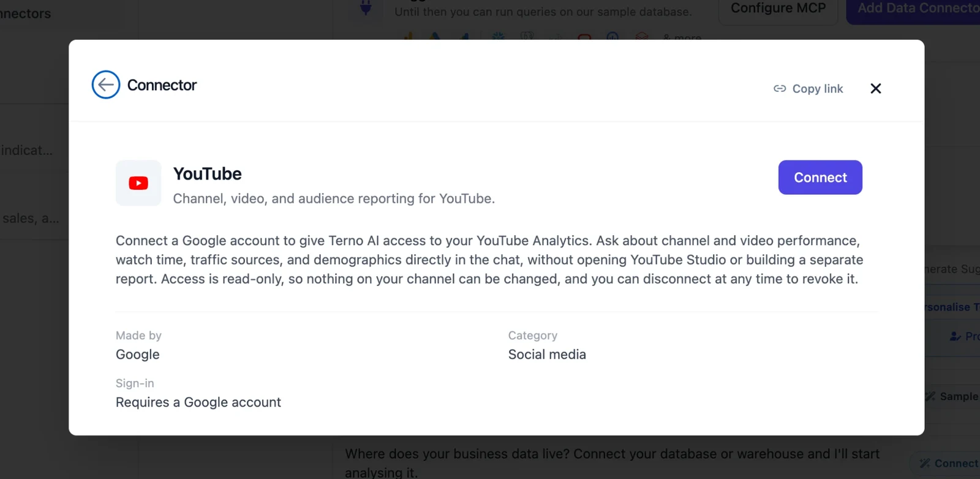Select the 'Channel, video, and audience reporting' subtitle

[334, 198]
